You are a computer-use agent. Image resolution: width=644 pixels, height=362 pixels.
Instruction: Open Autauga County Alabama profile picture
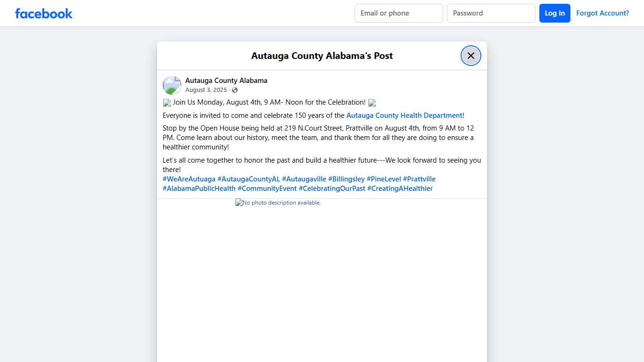click(172, 85)
